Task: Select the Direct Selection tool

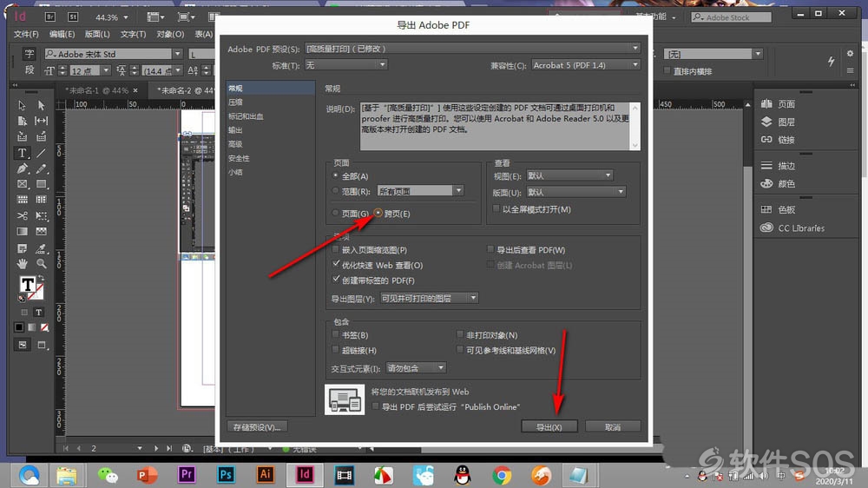Action: pos(41,105)
